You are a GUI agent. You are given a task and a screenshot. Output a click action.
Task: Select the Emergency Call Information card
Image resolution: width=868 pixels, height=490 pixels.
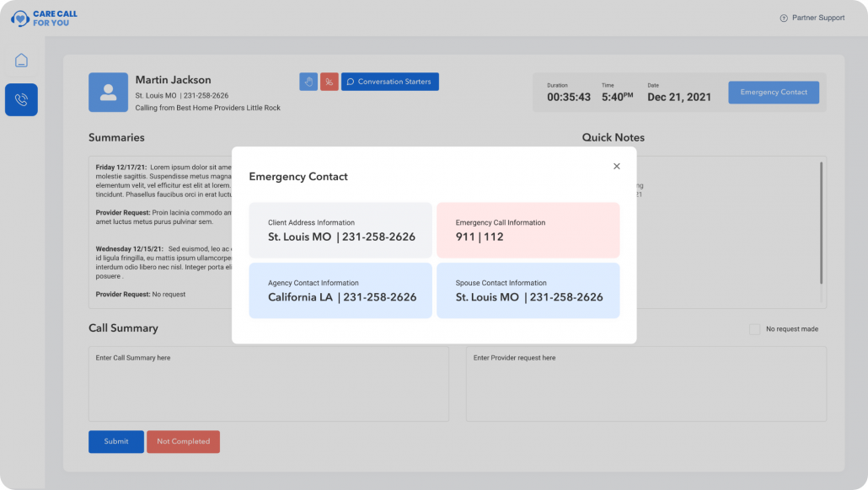pos(528,230)
